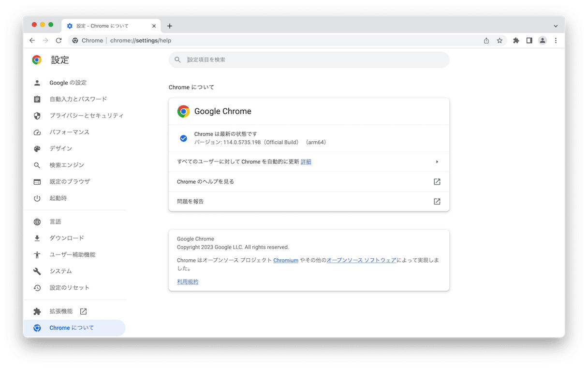Open 問題を報告 row

(309, 201)
